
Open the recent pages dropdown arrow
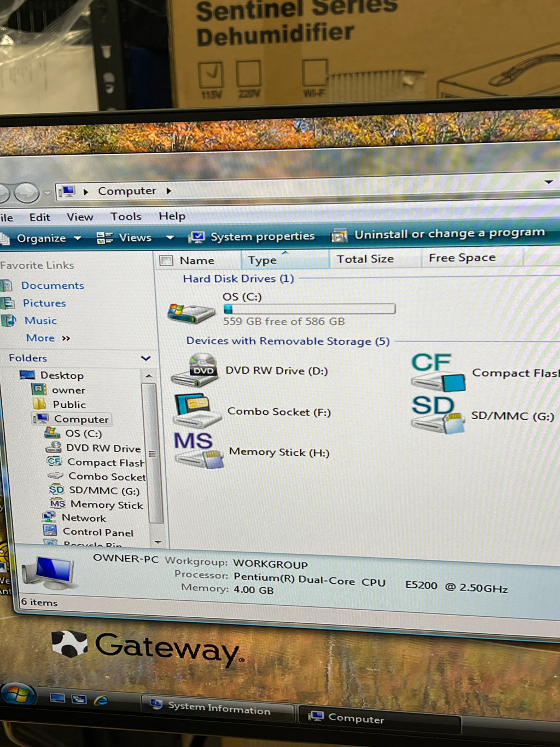pos(48,193)
